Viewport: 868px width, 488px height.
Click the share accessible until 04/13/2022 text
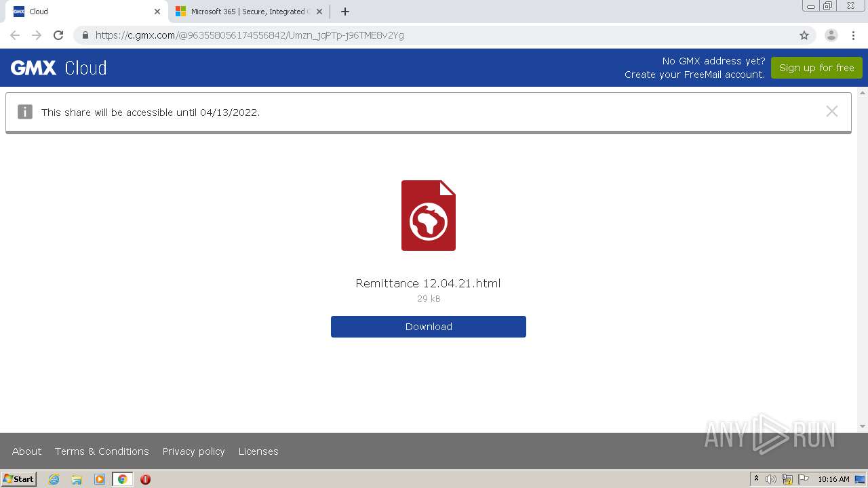[151, 113]
